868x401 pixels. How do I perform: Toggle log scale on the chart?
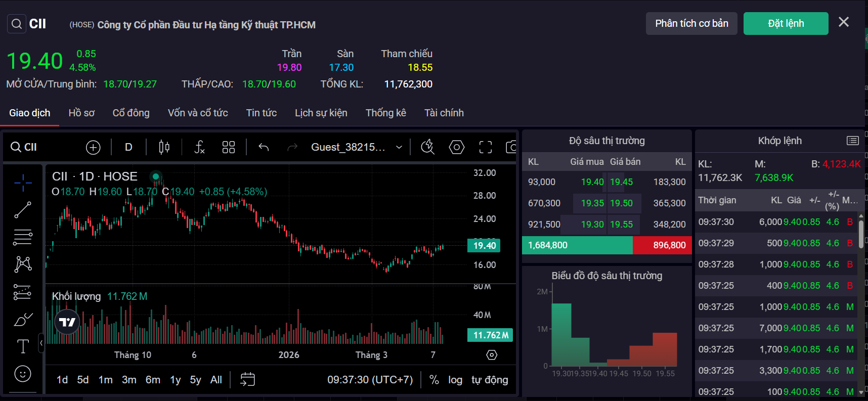455,380
